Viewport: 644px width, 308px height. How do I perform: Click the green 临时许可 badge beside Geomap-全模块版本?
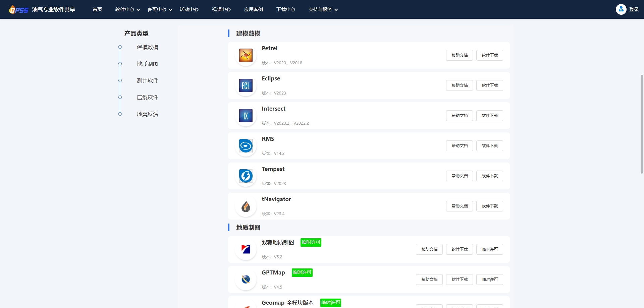331,303
